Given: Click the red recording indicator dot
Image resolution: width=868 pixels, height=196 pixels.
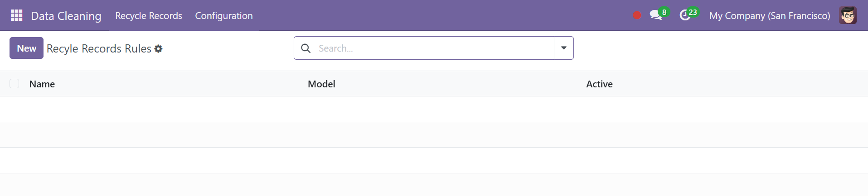Looking at the screenshot, I should tap(637, 15).
